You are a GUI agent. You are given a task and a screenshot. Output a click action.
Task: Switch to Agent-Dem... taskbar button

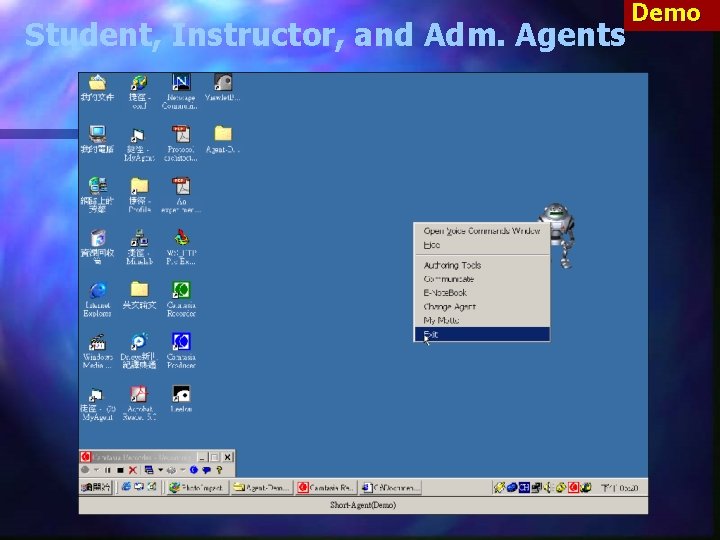(x=262, y=488)
